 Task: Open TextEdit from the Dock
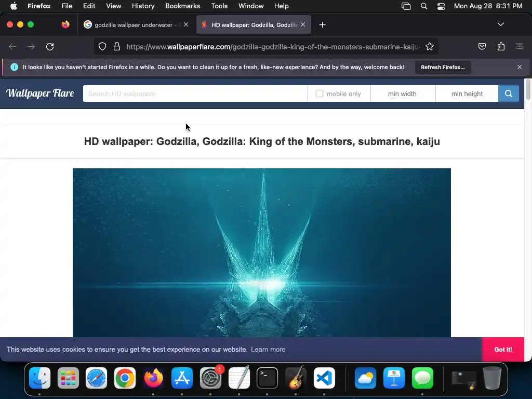click(239, 378)
